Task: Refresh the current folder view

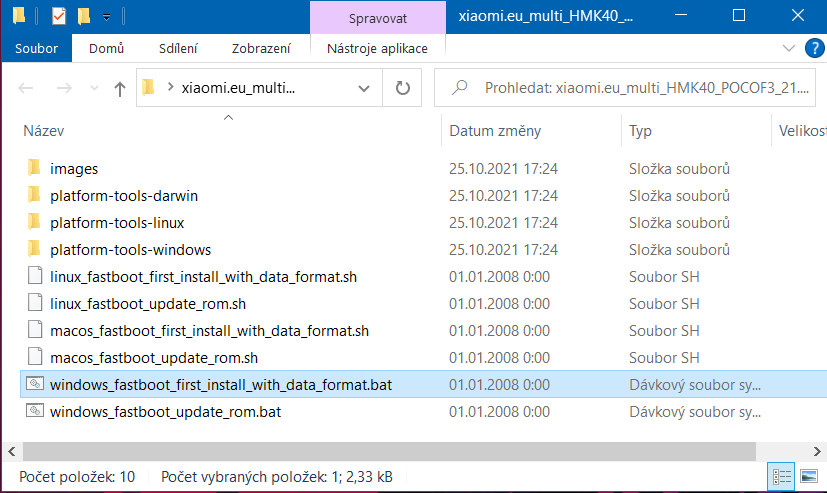Action: (x=402, y=88)
